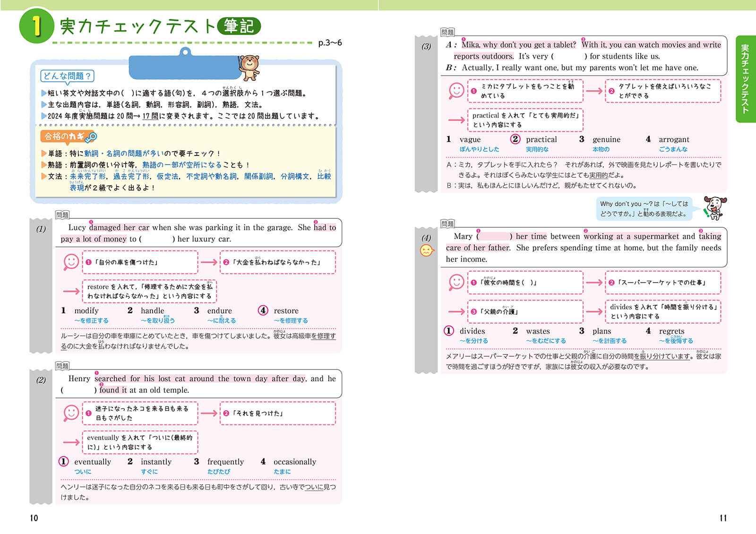Screen dimensions: 756x534
Task: Click the 問題 label above question (1)
Action: (x=62, y=215)
